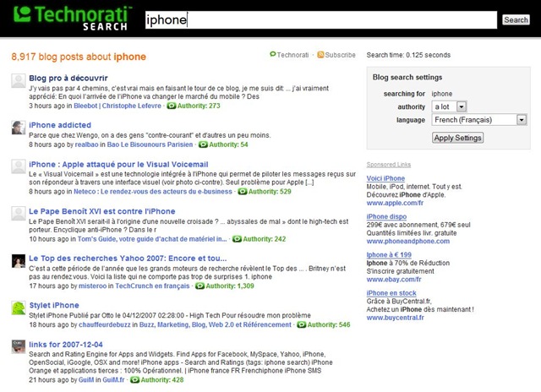
Task: Visit the GuiM.fr blog link
Action: (x=113, y=380)
